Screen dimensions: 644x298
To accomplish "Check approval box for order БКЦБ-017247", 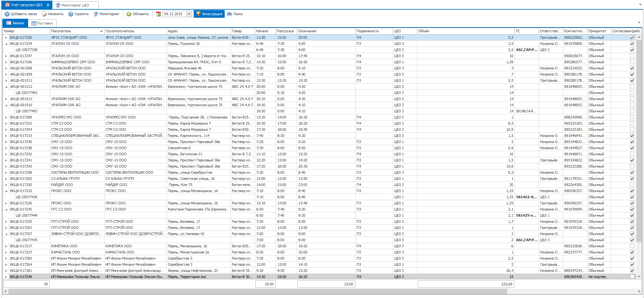I will tap(632, 56).
